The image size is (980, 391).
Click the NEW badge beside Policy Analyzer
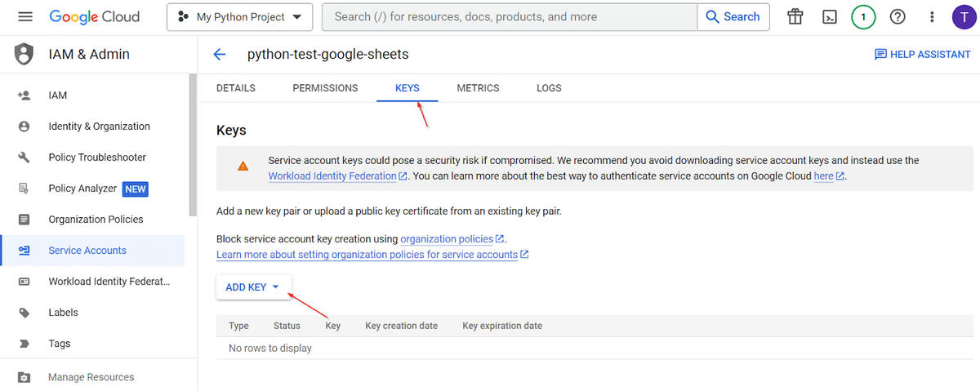136,189
